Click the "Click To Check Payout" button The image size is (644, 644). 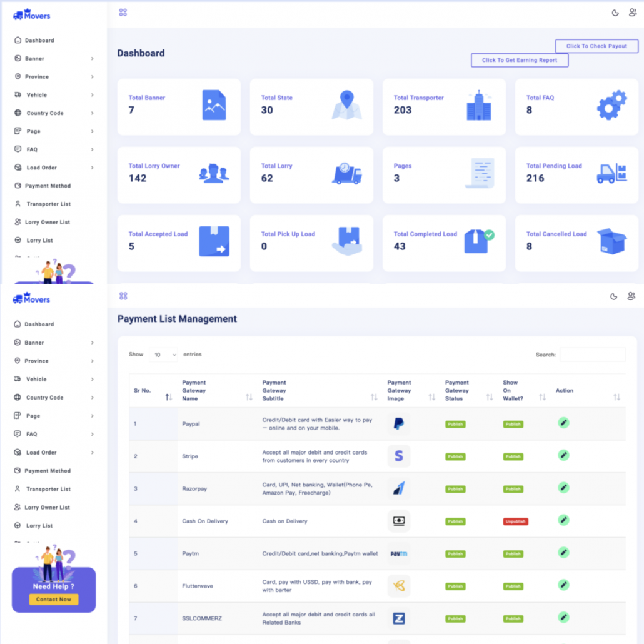pyautogui.click(x=596, y=46)
